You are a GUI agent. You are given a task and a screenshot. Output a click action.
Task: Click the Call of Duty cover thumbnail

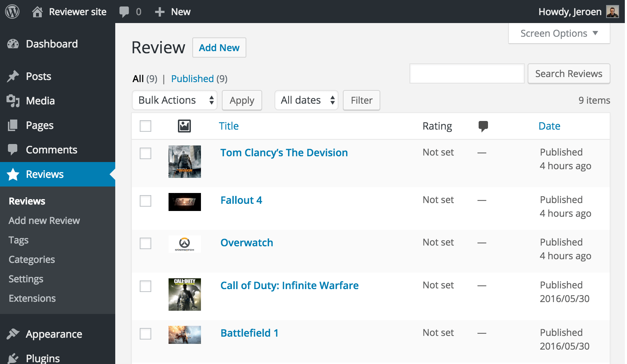[185, 295]
